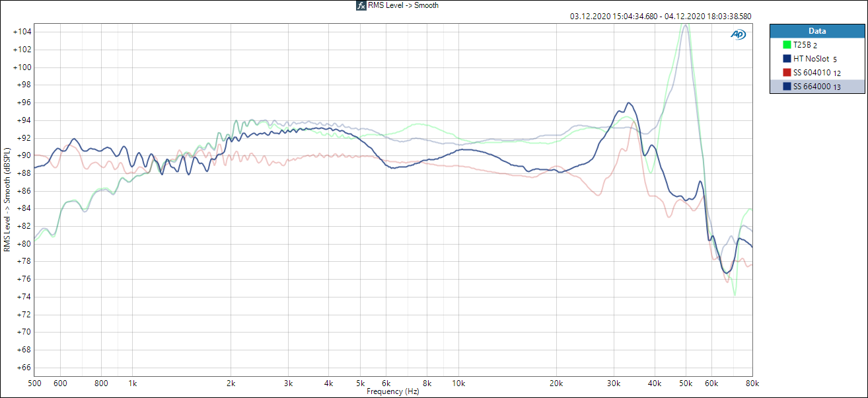The image size is (868, 398).
Task: Click the blue swatch next to HT NoSlot
Action: [787, 59]
